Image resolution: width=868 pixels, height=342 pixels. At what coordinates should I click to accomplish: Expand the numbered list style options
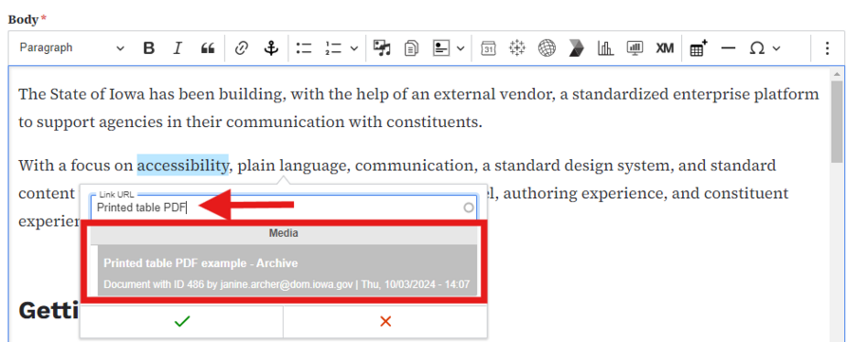pos(354,48)
